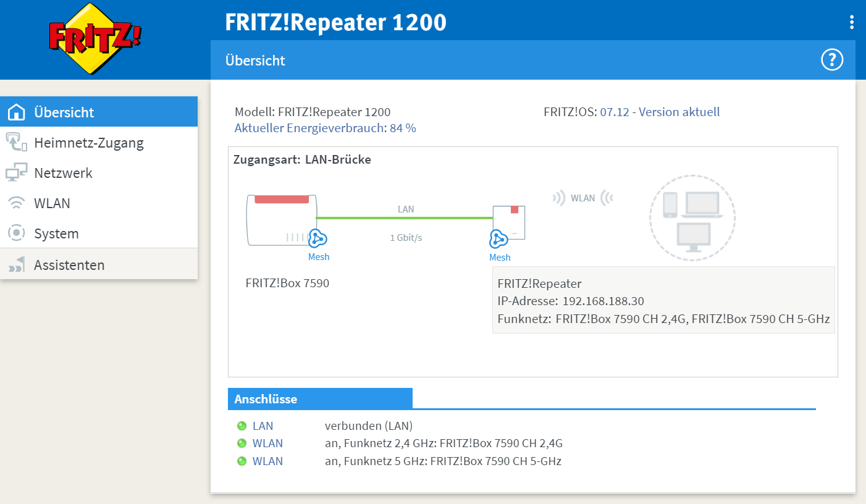Open the WLAN link for 5 GHz network

click(x=267, y=461)
